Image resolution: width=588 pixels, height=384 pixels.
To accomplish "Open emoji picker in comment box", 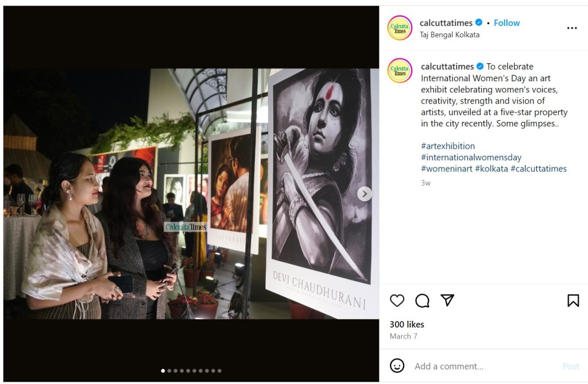I will 397,366.
